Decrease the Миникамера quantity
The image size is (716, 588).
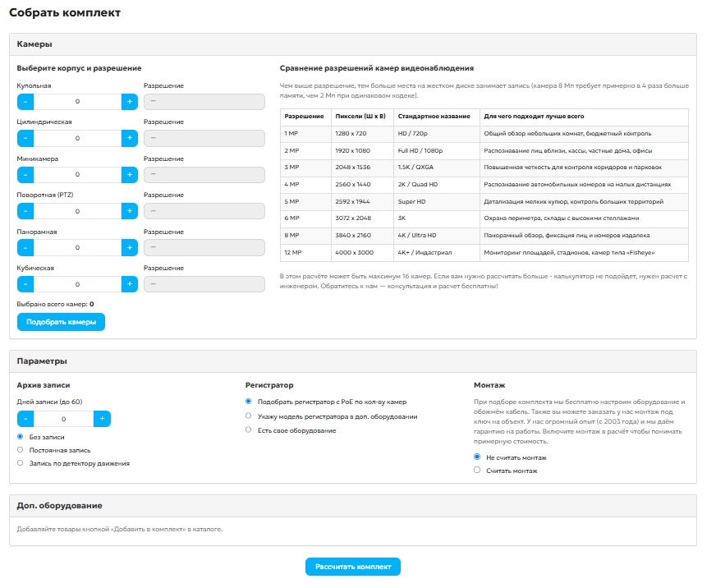point(25,175)
